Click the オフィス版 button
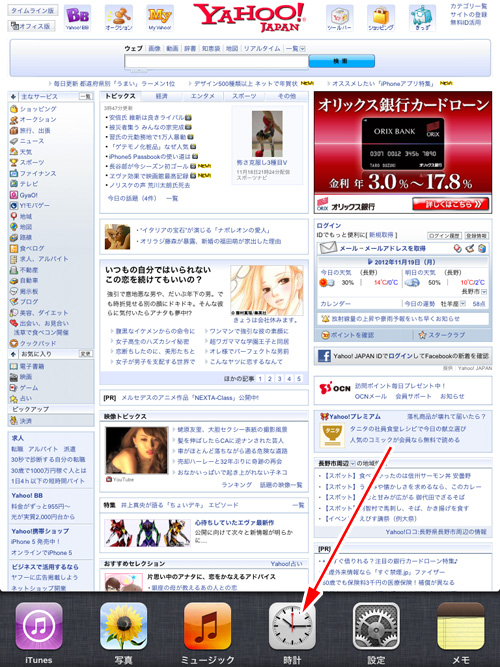This screenshot has height=667, width=500. (32, 26)
